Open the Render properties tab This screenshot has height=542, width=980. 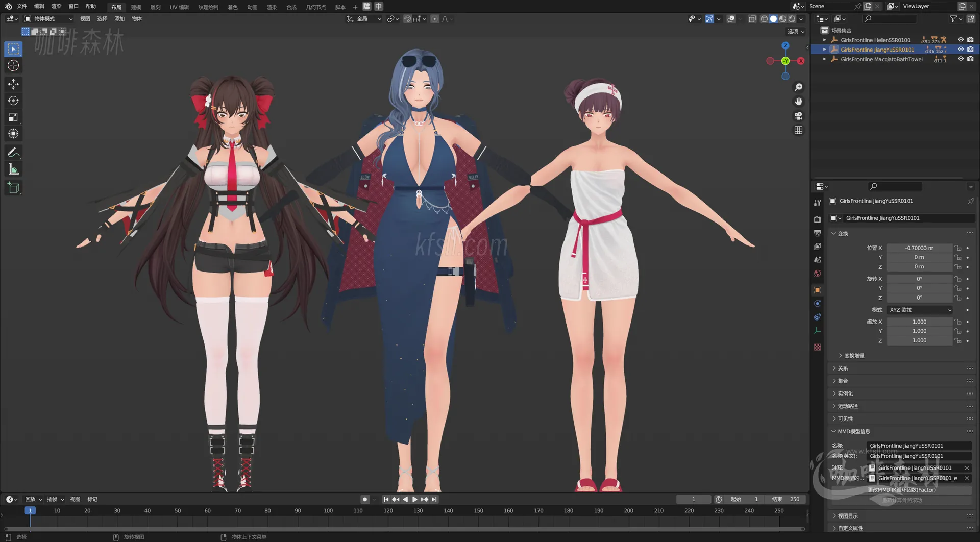click(x=817, y=219)
